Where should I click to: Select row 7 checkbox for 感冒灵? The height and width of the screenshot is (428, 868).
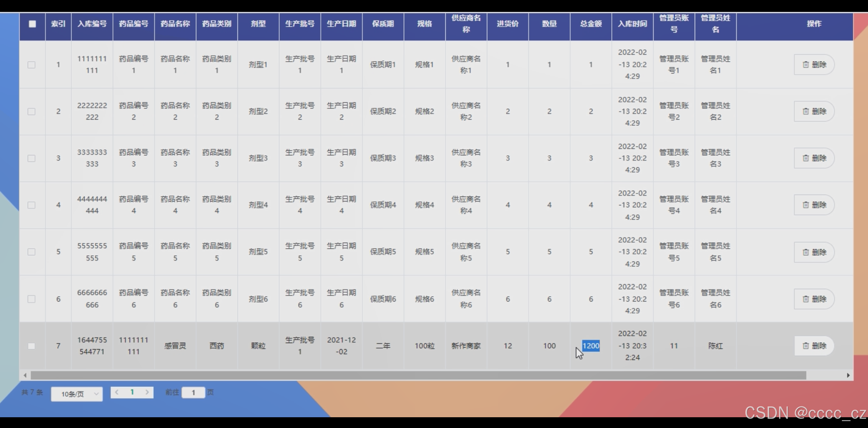[32, 346]
